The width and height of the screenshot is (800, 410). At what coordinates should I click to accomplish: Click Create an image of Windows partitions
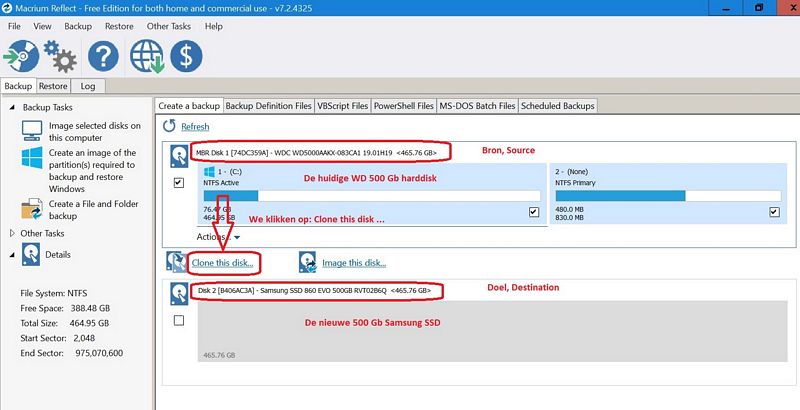[x=92, y=171]
